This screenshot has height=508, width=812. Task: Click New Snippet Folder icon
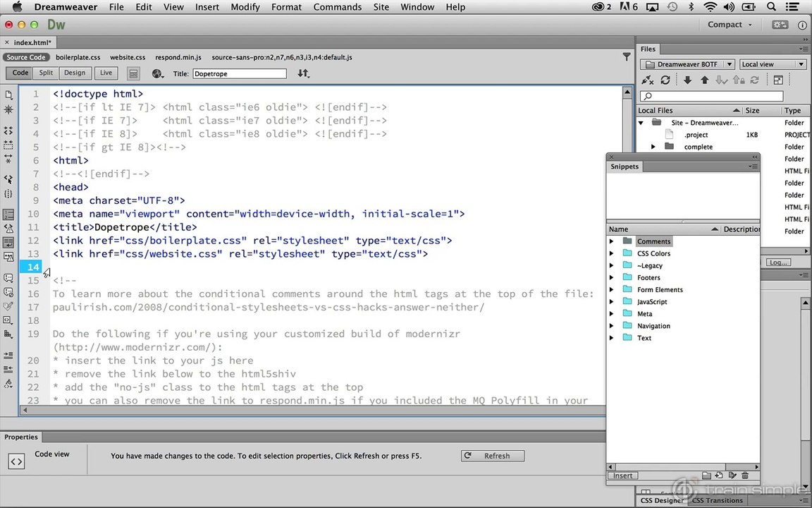click(706, 476)
